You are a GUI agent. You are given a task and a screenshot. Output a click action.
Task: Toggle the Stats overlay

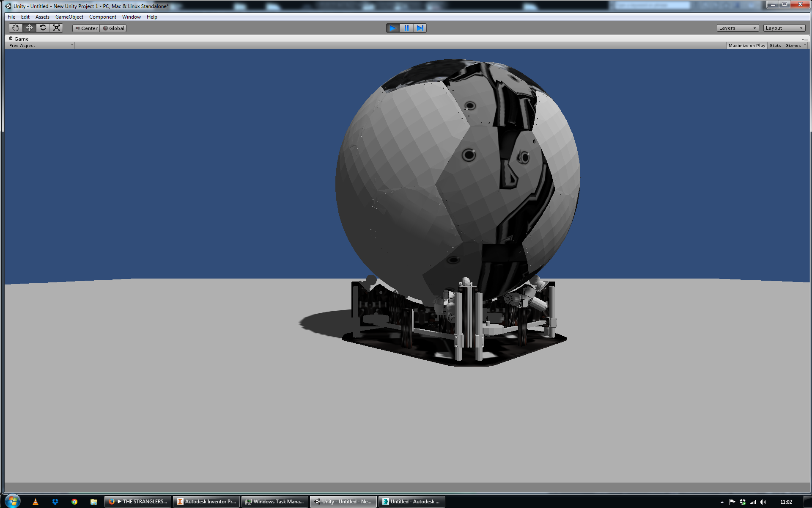tap(775, 45)
